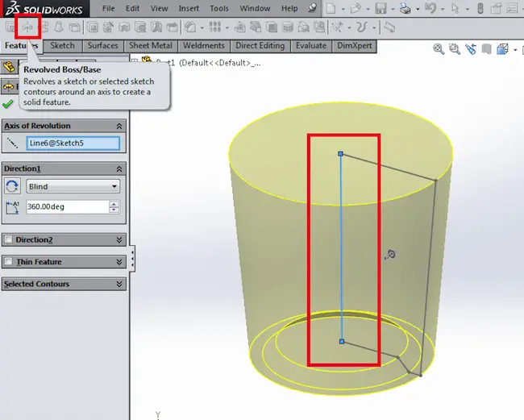Decrease the angle using the stepper down arrow

(114, 210)
